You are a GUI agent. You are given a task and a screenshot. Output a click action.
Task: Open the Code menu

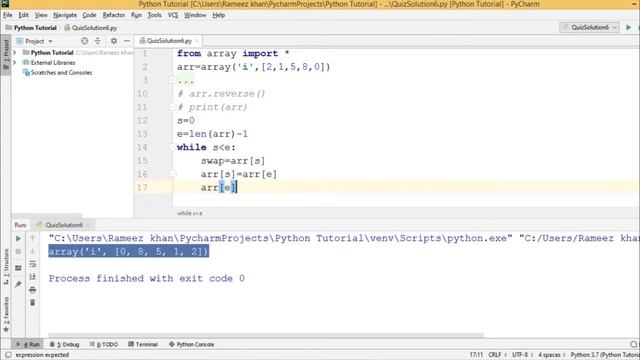click(89, 15)
